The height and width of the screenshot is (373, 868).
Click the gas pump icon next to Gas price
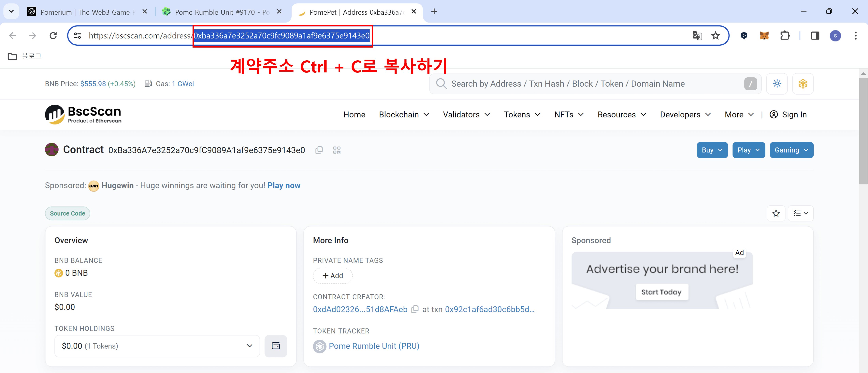pyautogui.click(x=149, y=83)
